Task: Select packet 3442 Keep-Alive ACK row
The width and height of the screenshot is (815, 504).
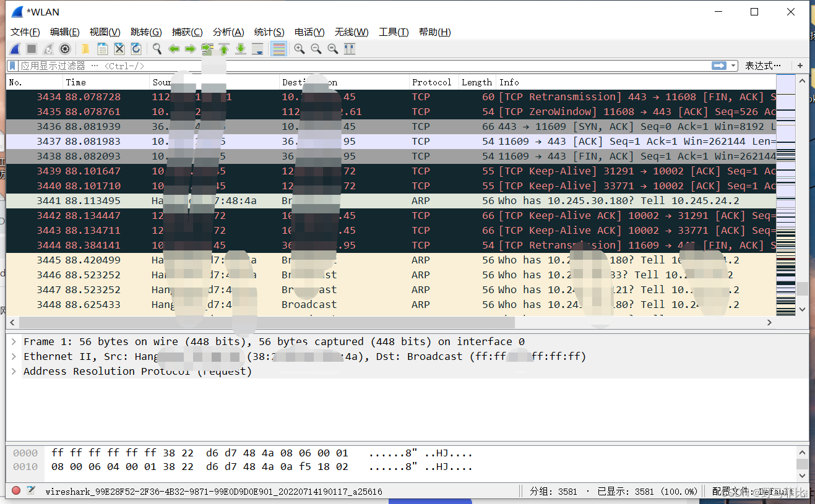Action: 391,216
